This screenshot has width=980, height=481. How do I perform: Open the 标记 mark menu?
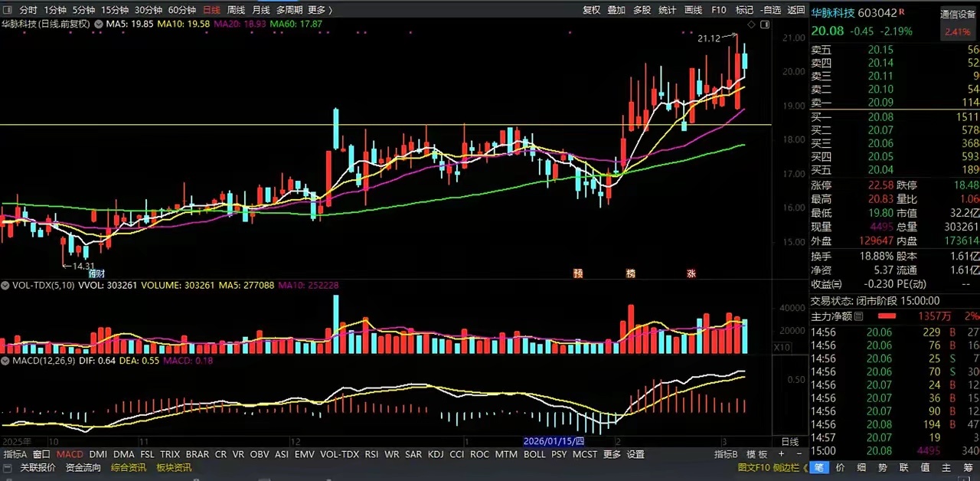(x=743, y=10)
